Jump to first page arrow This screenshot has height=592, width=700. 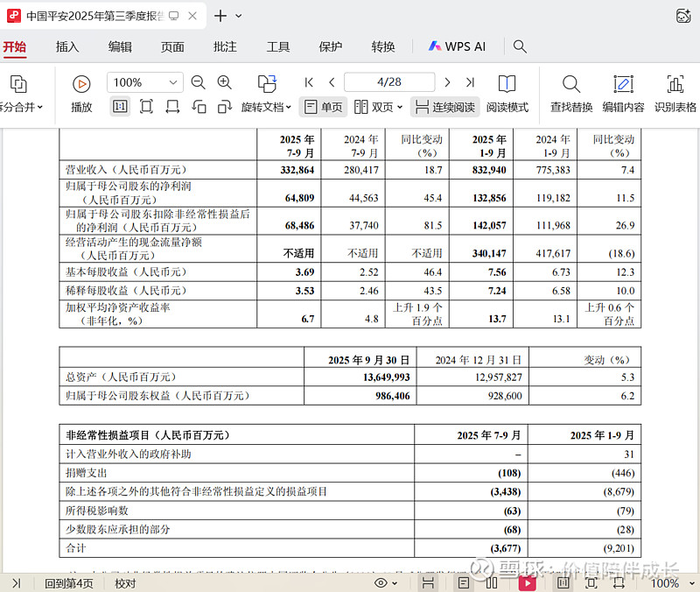point(309,82)
